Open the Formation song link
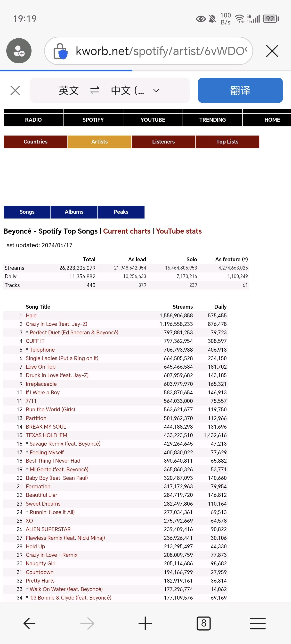The image size is (291, 644). pyautogui.click(x=38, y=486)
